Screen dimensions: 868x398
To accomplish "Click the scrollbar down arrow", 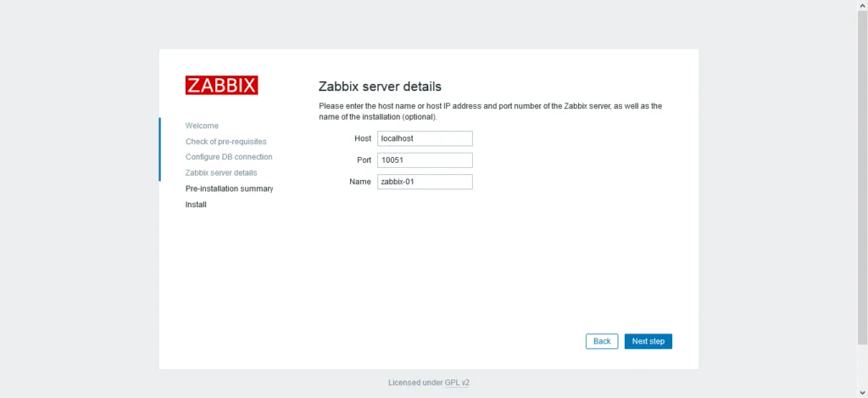I will coord(862,393).
